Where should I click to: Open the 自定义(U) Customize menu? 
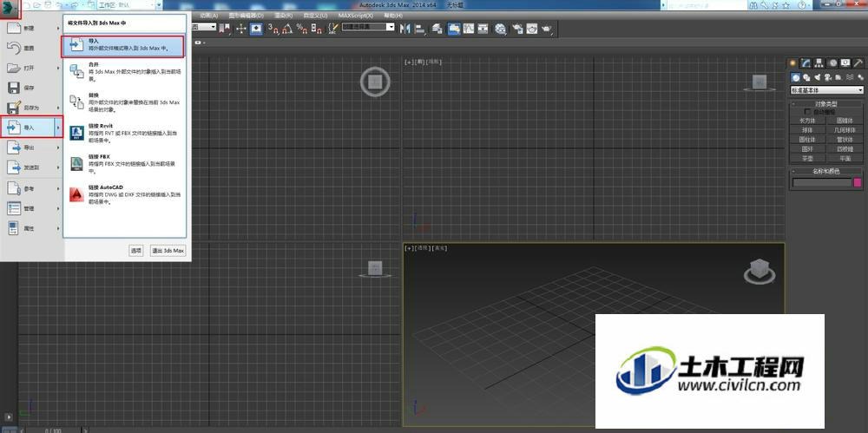tap(316, 16)
